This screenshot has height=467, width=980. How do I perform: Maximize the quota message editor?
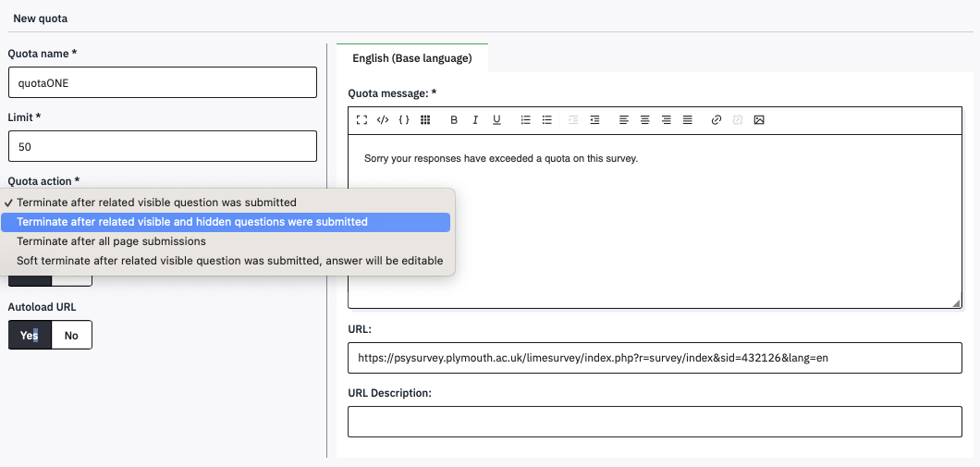tap(361, 120)
